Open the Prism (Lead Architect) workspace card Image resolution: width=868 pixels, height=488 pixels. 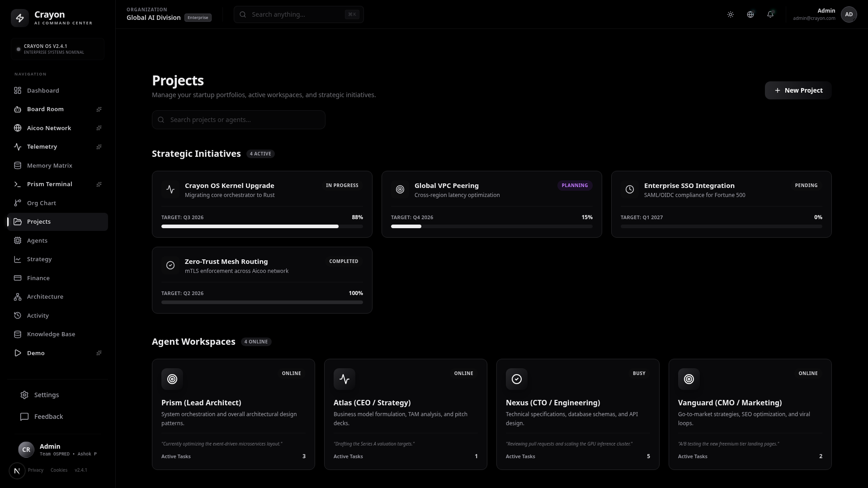(x=233, y=414)
